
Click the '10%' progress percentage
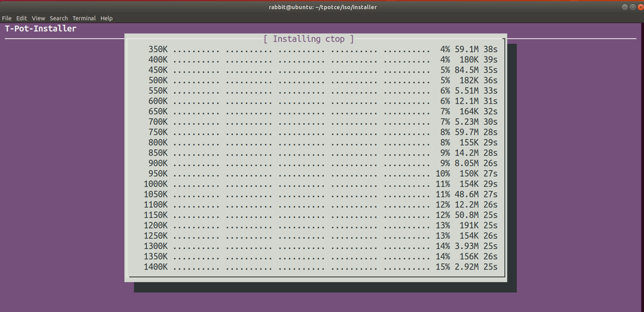(443, 174)
